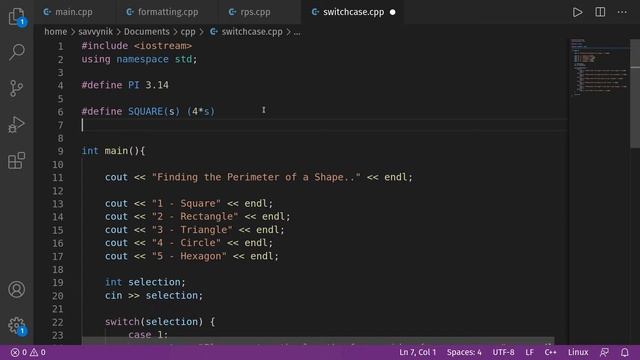The image size is (640, 360).
Task: Open the Explorer view in the activity bar
Action: (16, 17)
